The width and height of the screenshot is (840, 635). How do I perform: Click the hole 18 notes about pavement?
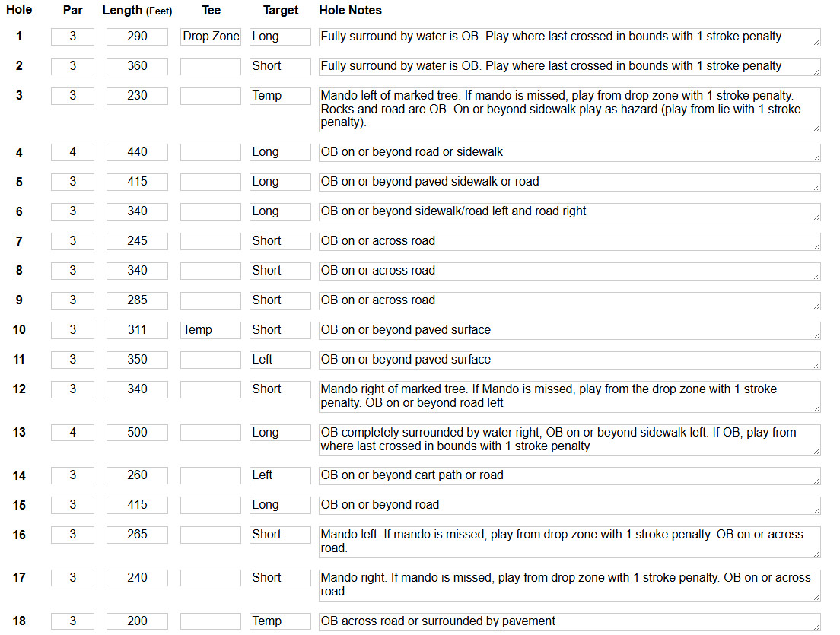pos(569,621)
